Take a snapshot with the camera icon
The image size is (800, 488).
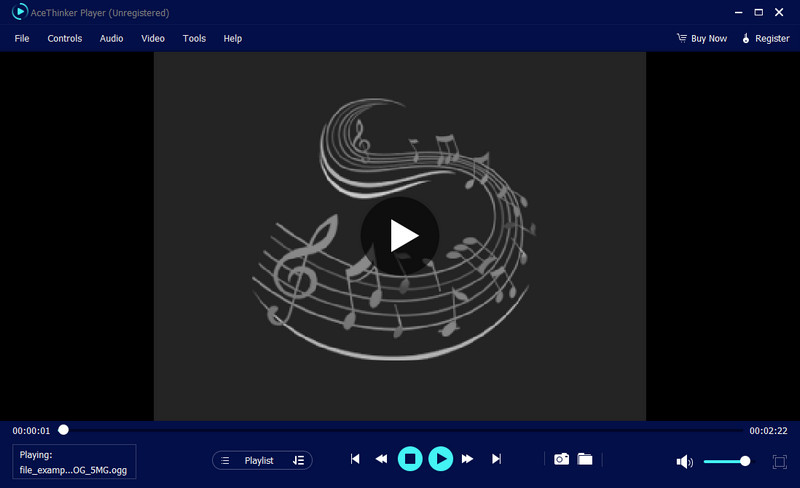point(561,459)
